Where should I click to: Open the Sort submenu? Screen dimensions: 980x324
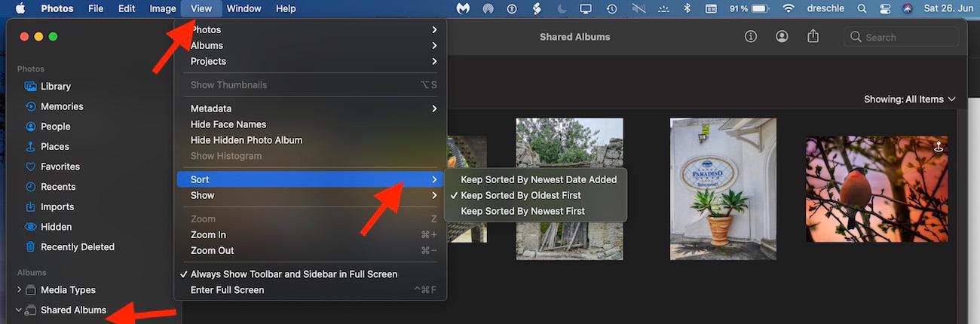tap(310, 179)
